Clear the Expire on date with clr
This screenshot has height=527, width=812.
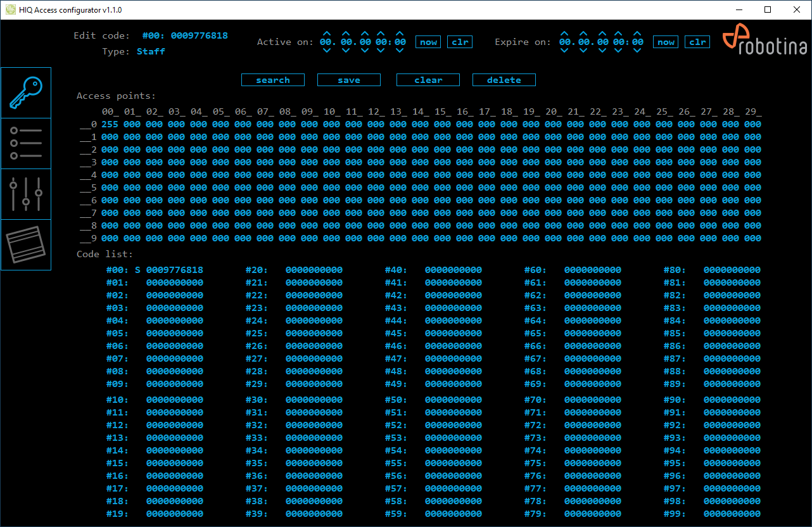tap(697, 42)
